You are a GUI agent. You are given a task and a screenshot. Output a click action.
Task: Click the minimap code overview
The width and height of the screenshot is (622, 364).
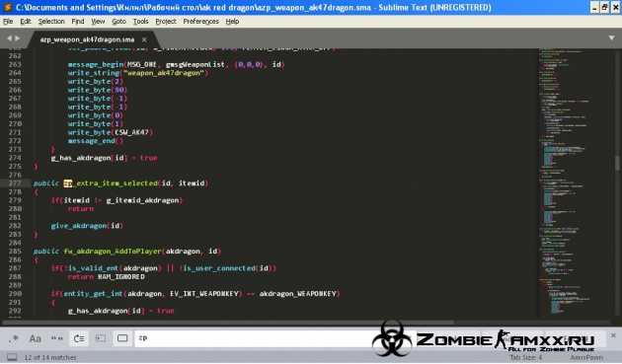tap(576, 182)
